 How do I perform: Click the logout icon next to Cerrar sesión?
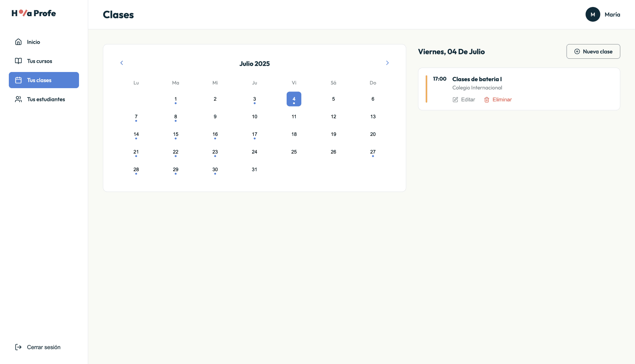[18, 347]
